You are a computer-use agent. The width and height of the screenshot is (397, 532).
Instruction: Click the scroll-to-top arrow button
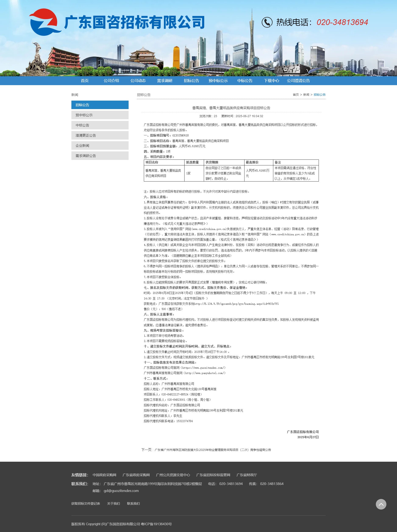pos(381,504)
